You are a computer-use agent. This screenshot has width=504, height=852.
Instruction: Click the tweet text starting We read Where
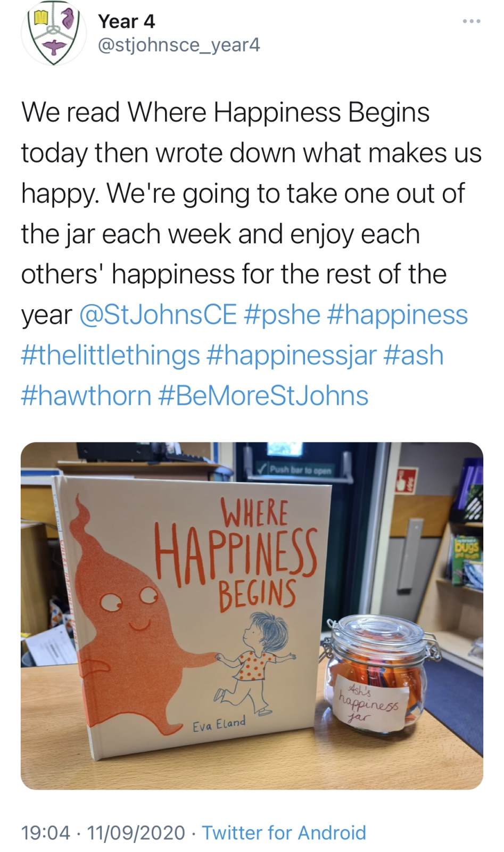[x=252, y=253]
